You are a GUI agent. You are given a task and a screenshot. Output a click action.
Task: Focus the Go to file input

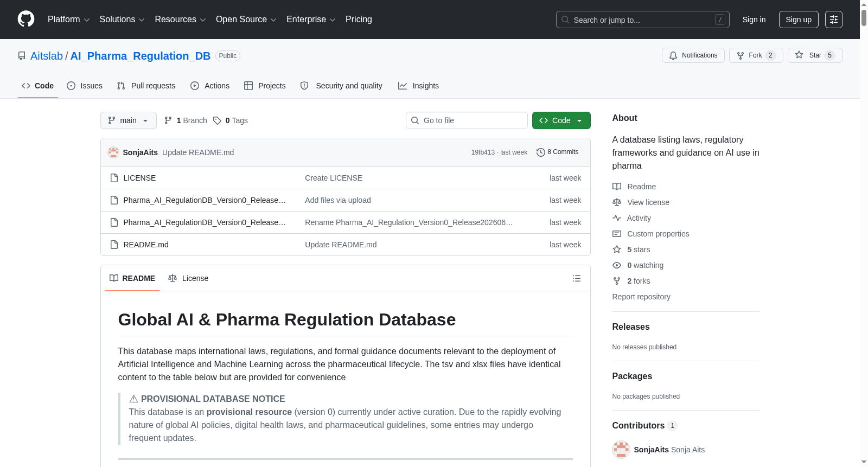pyautogui.click(x=467, y=120)
